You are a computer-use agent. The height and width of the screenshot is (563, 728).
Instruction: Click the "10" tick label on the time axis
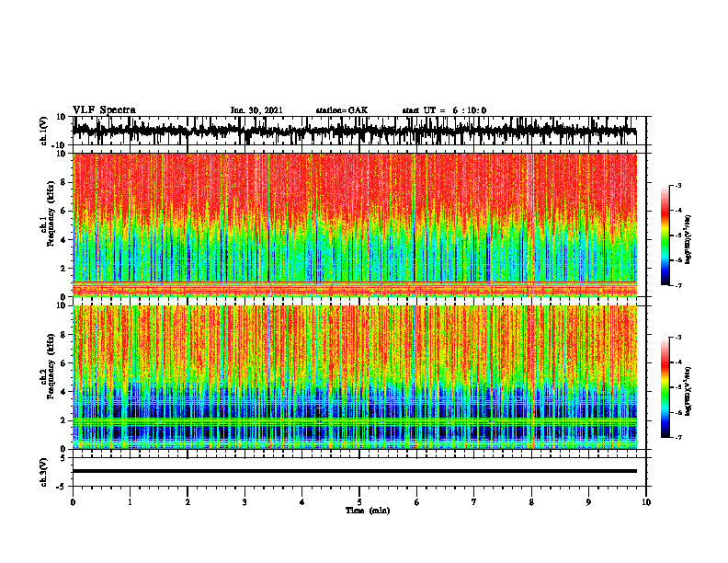point(646,502)
